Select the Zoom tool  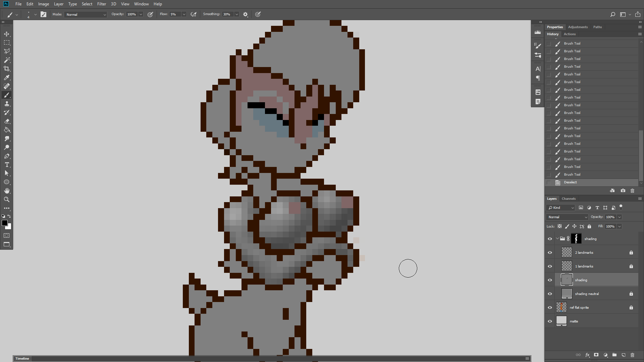(7, 199)
